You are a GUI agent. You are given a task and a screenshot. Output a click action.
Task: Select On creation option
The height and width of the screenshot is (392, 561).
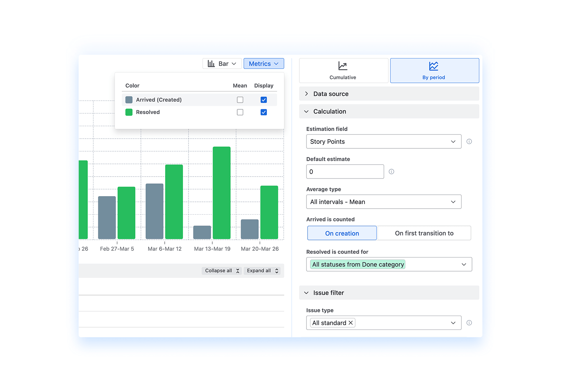point(342,233)
